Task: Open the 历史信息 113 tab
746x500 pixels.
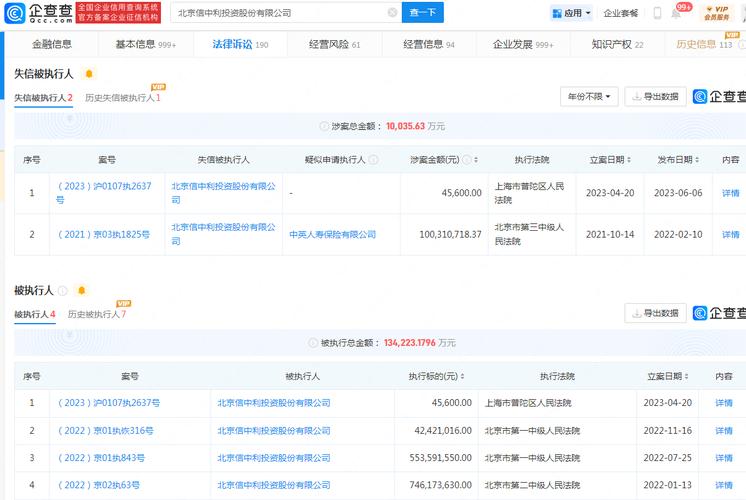Action: pos(704,44)
